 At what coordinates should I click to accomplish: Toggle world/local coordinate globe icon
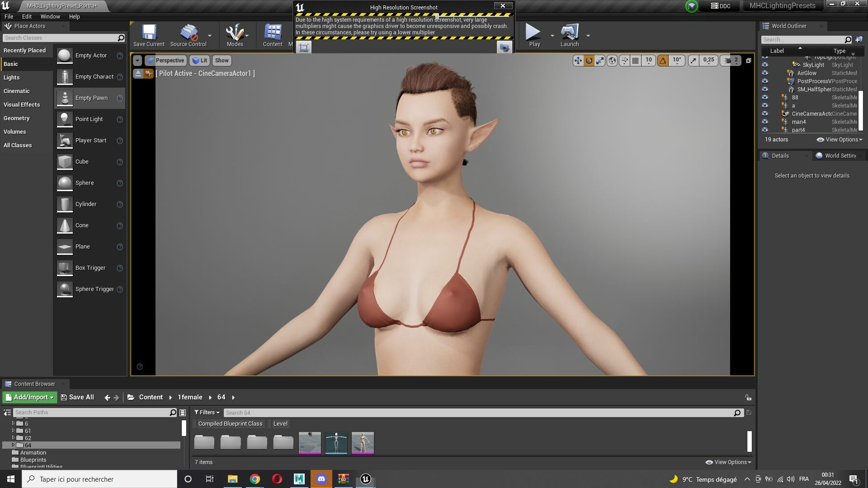point(612,61)
